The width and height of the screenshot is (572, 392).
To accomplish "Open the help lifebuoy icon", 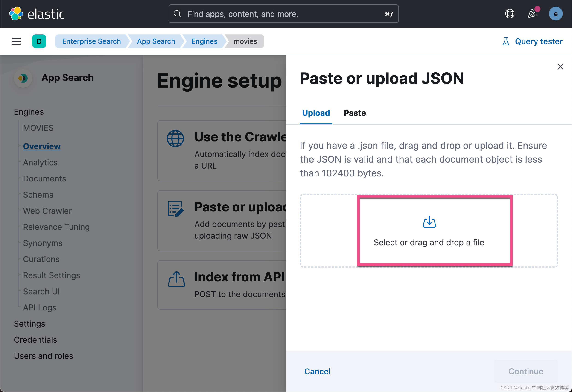I will click(x=510, y=14).
